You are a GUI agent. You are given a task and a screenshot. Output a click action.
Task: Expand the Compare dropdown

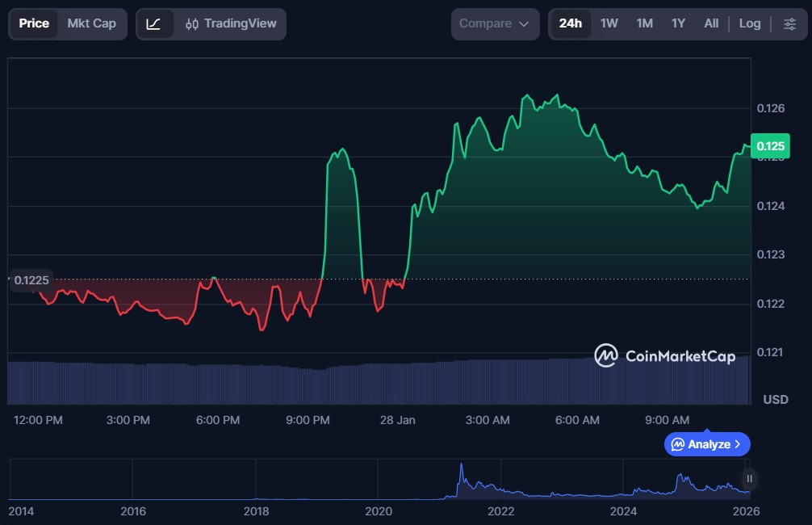coord(495,24)
